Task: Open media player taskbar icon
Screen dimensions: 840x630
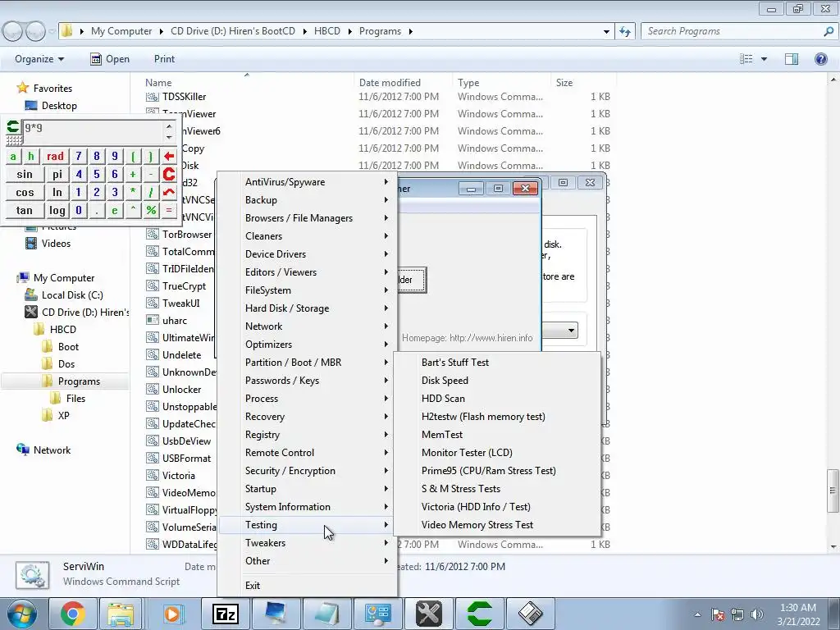Action: point(172,614)
